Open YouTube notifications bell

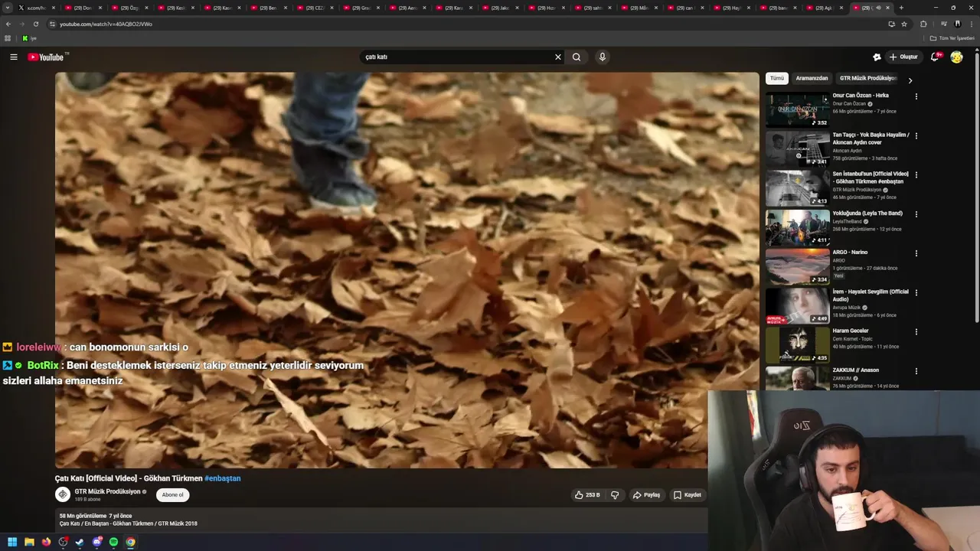[935, 57]
